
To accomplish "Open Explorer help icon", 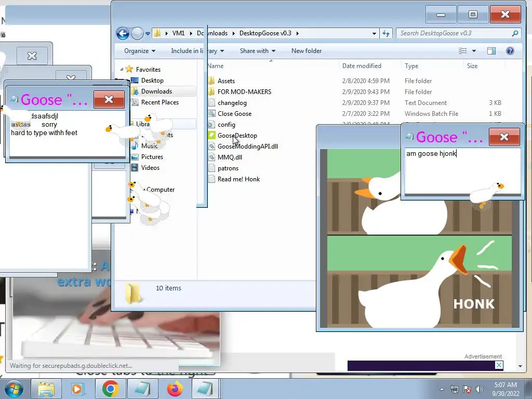I will tap(510, 51).
